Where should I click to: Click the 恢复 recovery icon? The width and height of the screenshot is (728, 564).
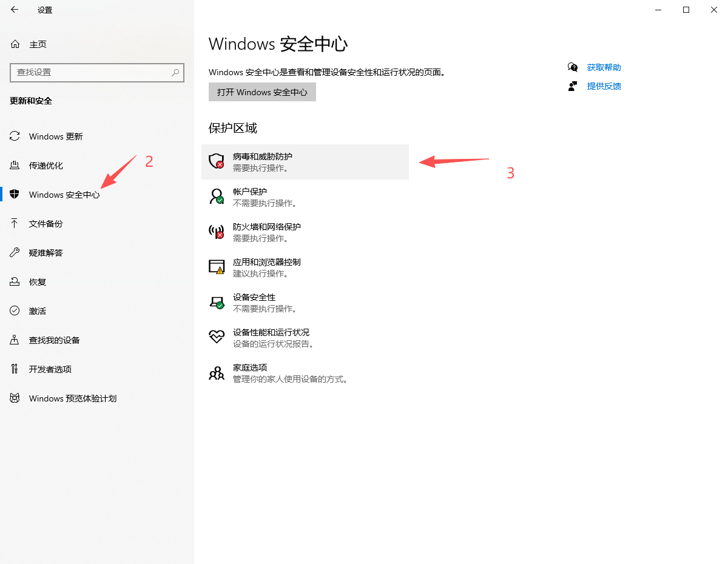pyautogui.click(x=15, y=282)
